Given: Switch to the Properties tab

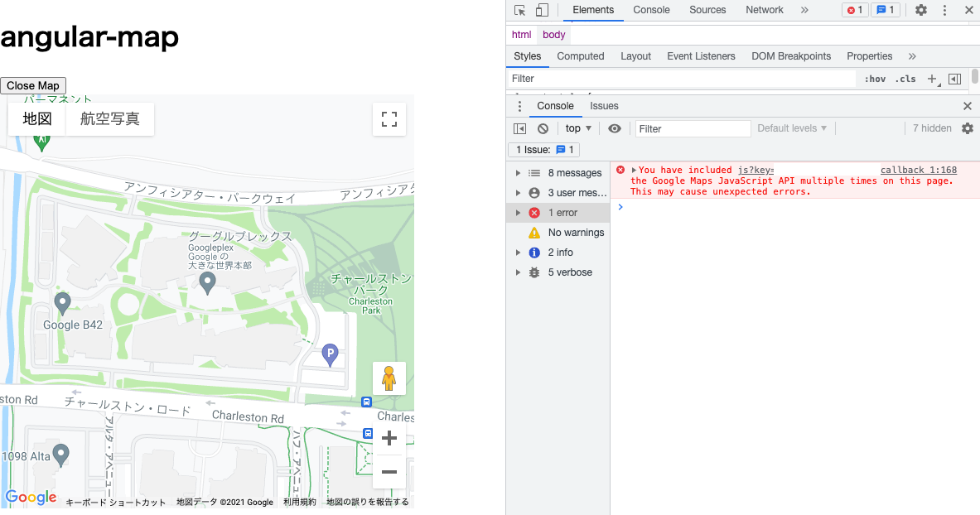Looking at the screenshot, I should click(869, 56).
